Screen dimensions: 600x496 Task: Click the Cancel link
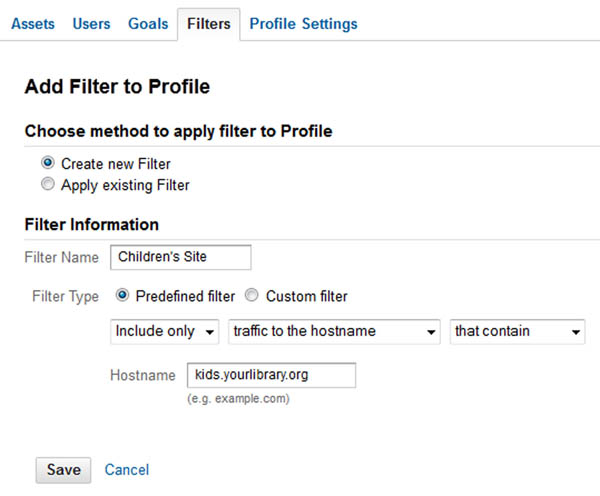[x=127, y=470]
